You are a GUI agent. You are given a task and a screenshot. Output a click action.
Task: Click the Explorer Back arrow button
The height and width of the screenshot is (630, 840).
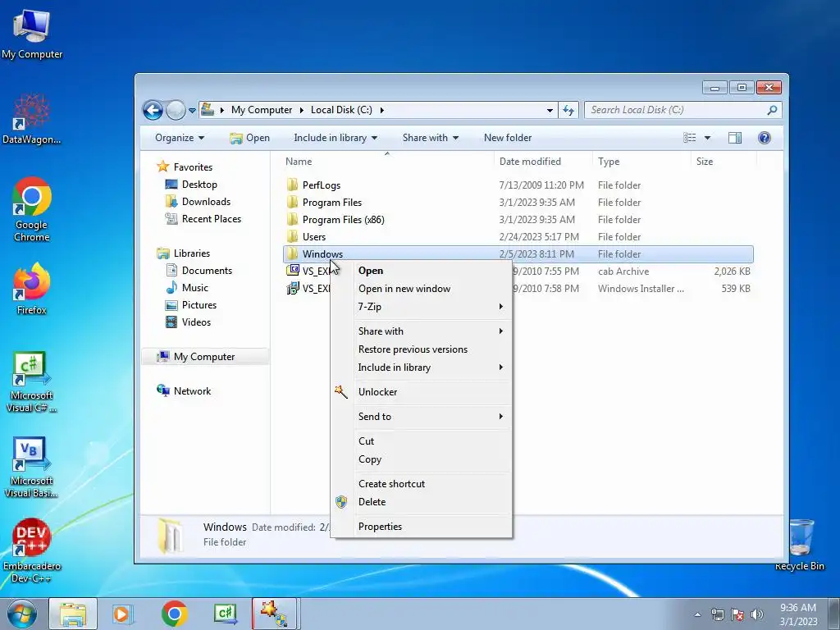point(153,111)
